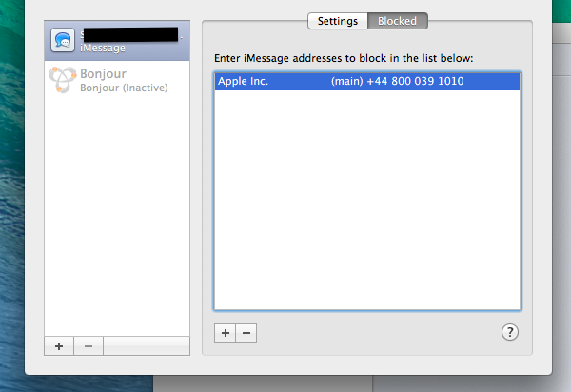The width and height of the screenshot is (571, 392).
Task: Click the Bonjour (Inactive) label
Action: pos(124,88)
